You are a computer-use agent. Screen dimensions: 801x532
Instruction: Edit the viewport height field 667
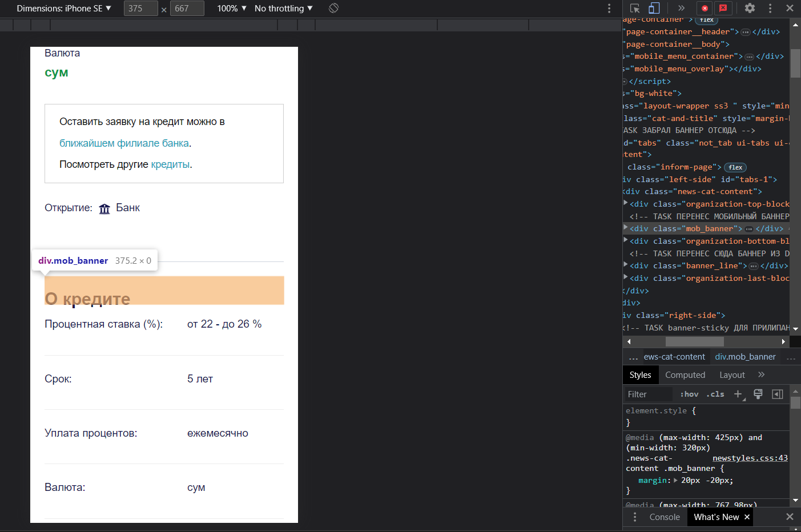187,9
